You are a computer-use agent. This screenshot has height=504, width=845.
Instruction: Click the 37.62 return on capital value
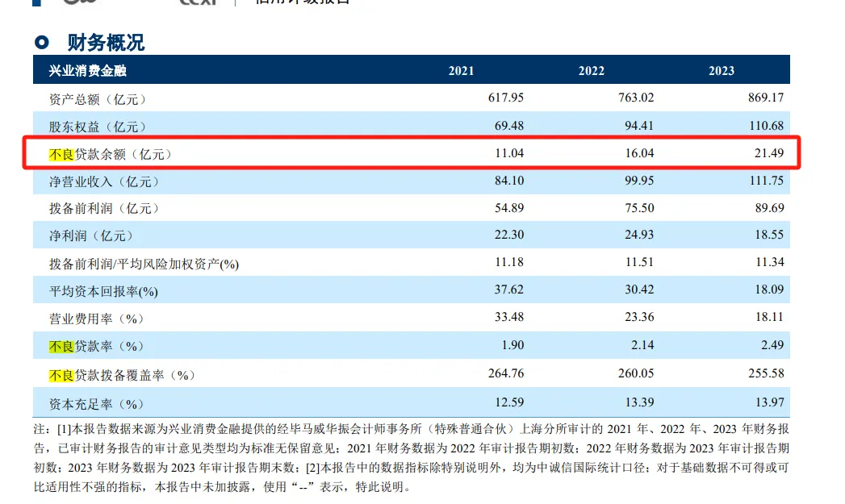tap(509, 289)
